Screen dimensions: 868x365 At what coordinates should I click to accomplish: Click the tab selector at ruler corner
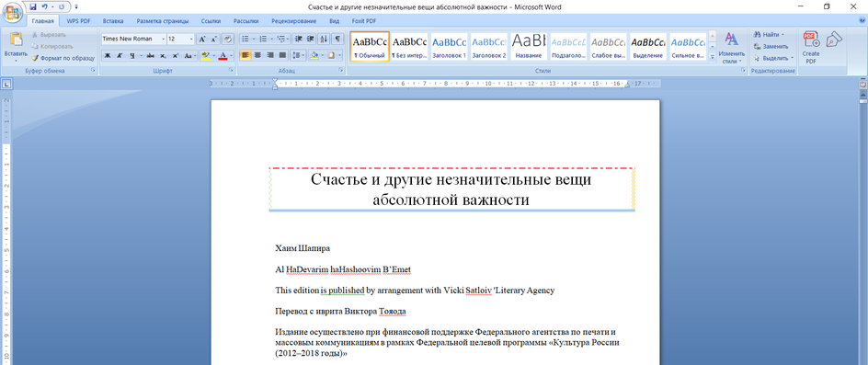pyautogui.click(x=6, y=85)
